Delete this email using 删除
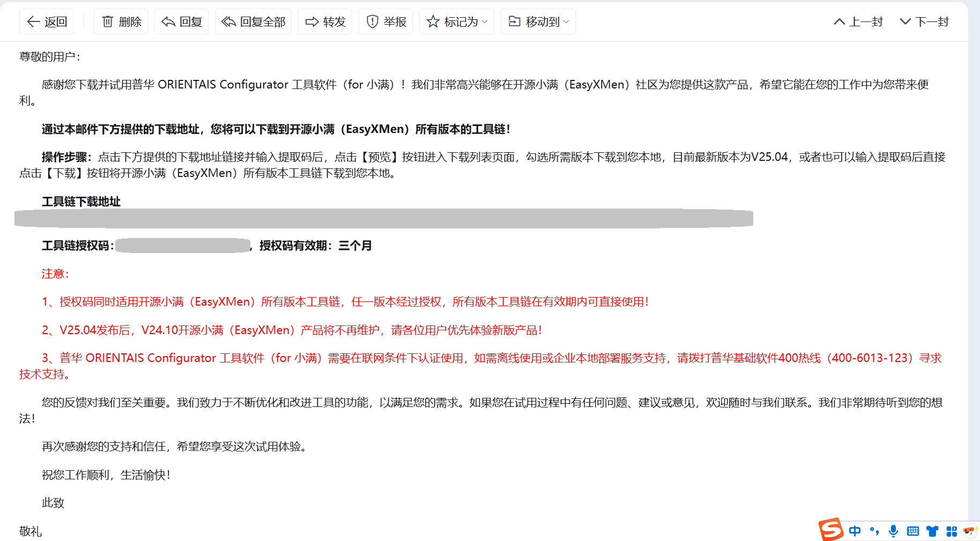 pos(122,21)
